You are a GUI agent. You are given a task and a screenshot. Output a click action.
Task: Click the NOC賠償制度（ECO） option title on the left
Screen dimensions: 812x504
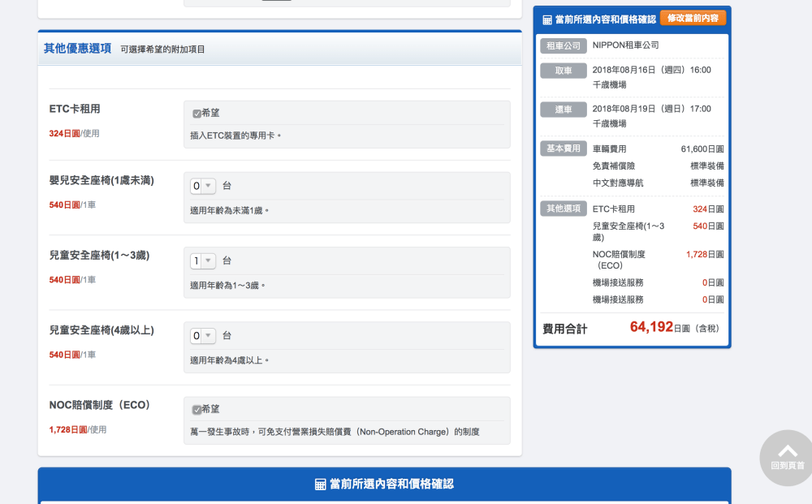click(100, 405)
